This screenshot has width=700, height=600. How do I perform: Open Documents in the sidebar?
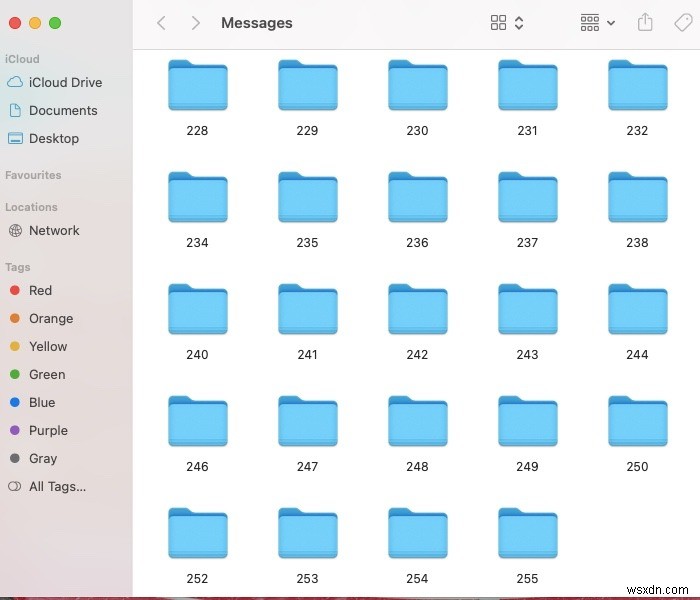53,110
